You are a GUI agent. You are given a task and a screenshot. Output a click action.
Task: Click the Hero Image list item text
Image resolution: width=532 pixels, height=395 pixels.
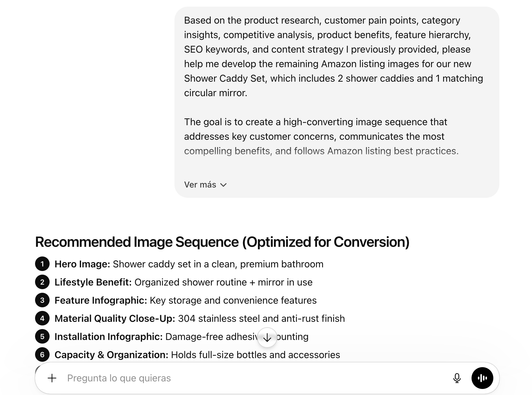[189, 264]
